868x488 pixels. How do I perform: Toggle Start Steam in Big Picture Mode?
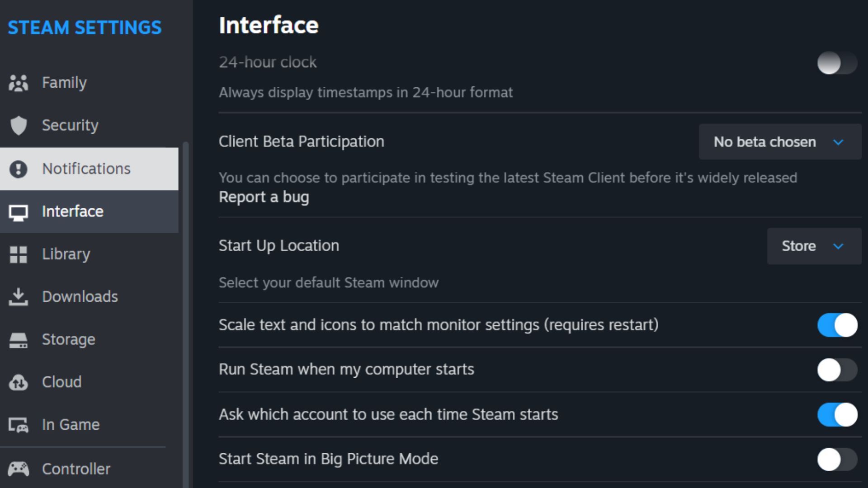[x=837, y=460]
